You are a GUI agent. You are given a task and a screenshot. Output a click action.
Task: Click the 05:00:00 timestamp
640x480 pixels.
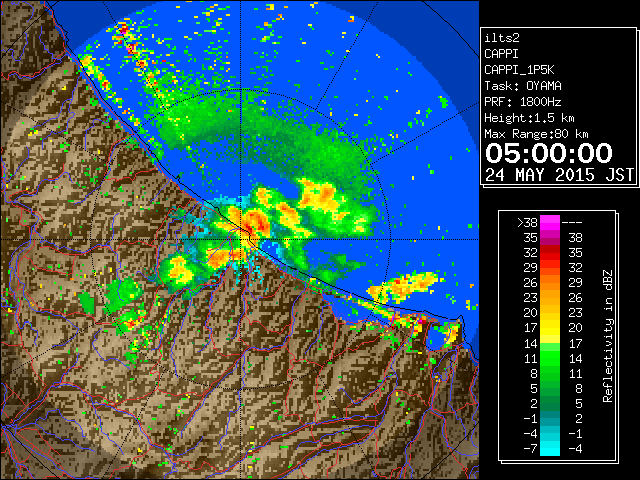tap(549, 153)
